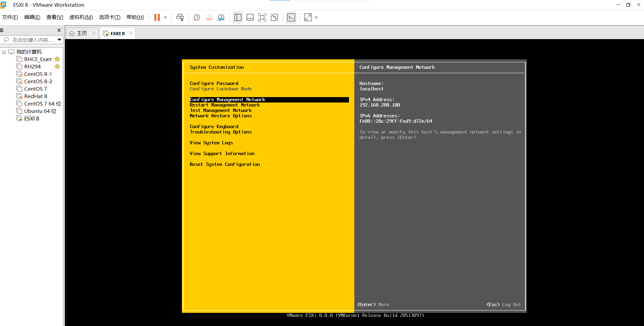Select Configure Management Network menu entry
The image size is (644, 326).
tap(269, 99)
